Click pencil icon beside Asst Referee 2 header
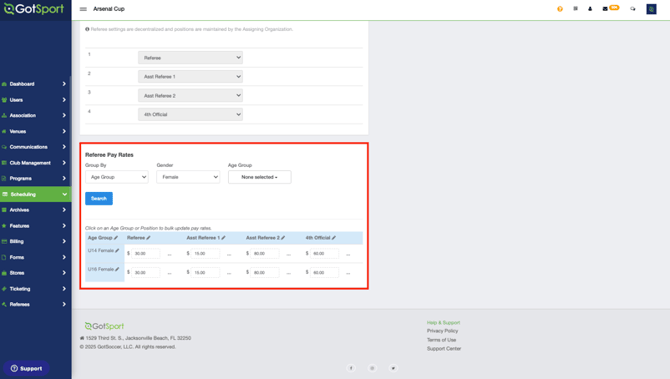Image resolution: width=670 pixels, height=379 pixels. coord(283,238)
